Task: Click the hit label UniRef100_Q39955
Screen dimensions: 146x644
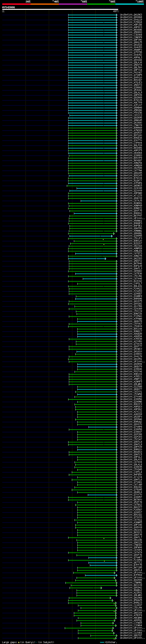Action: [x=131, y=236]
